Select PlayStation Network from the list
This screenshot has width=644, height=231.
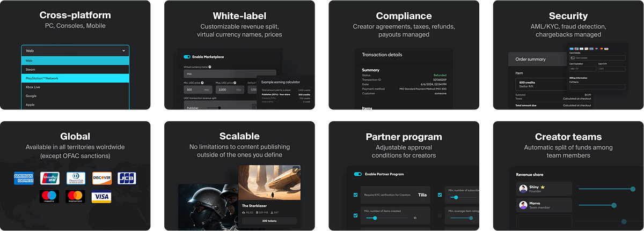(75, 78)
